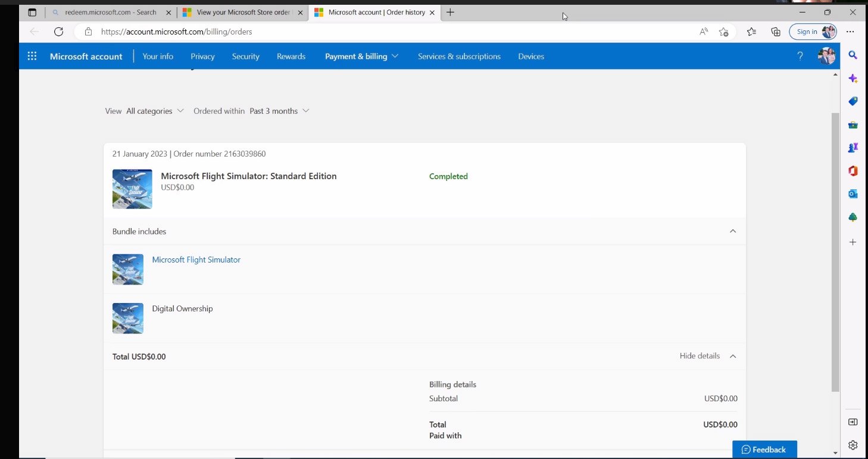Click Microsoft Flight Simulator: Standard Edition title

coord(249,176)
